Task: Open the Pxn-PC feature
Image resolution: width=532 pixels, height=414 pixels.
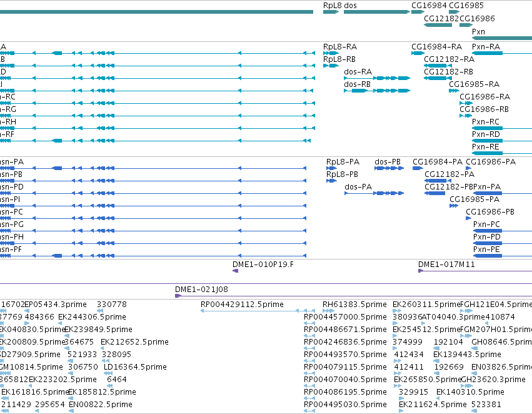Action: [486, 225]
